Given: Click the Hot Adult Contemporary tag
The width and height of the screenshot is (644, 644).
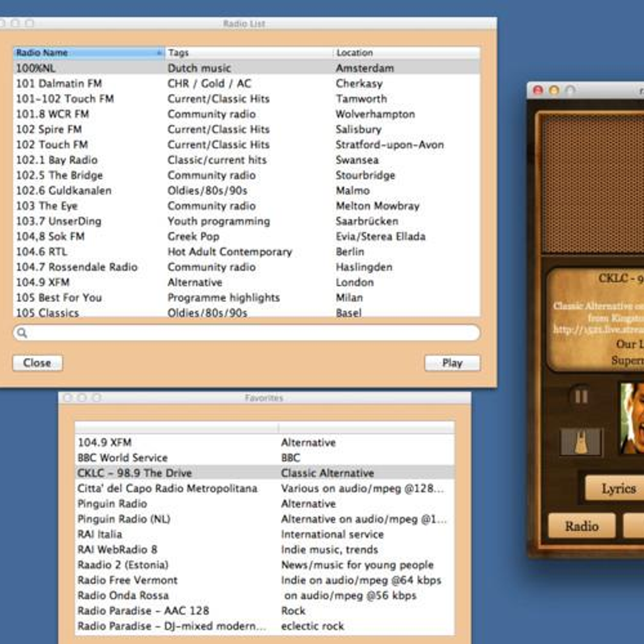Looking at the screenshot, I should (x=230, y=252).
